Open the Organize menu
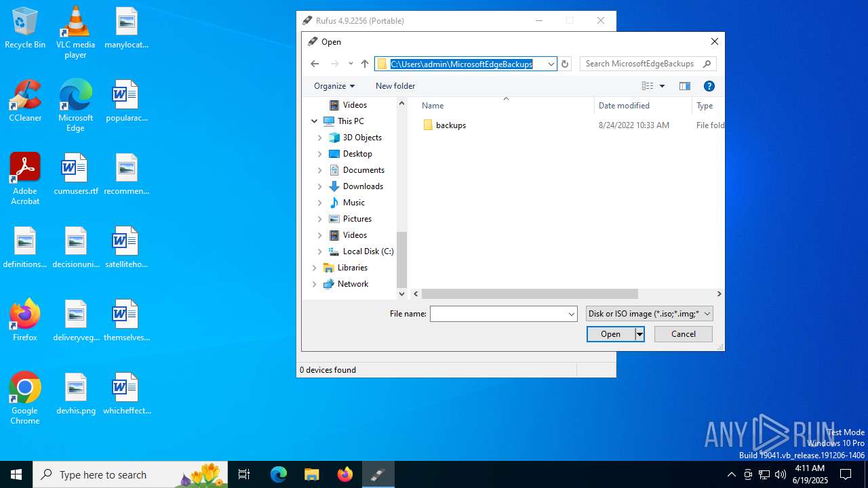868x488 pixels. click(334, 86)
